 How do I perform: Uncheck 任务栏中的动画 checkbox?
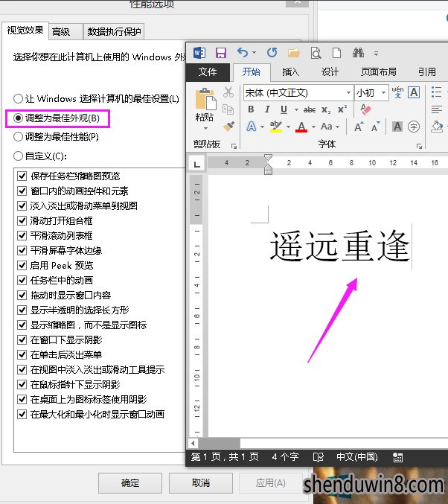click(22, 280)
